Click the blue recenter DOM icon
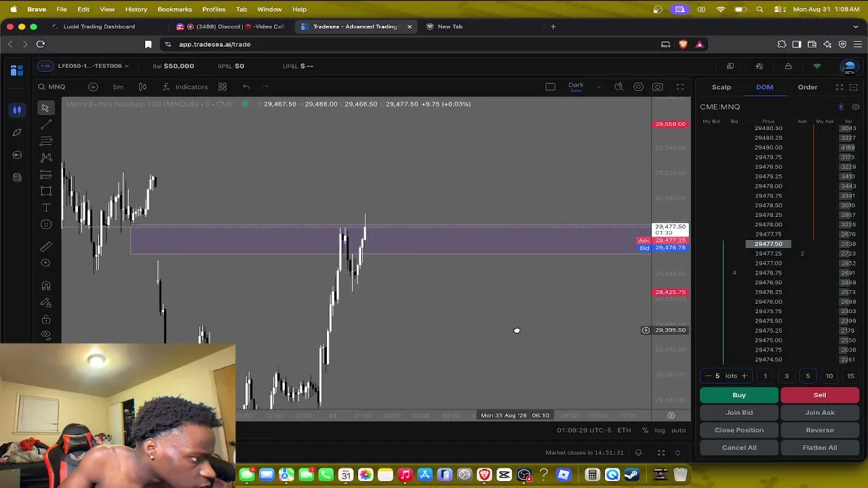The width and height of the screenshot is (868, 488). (841, 107)
